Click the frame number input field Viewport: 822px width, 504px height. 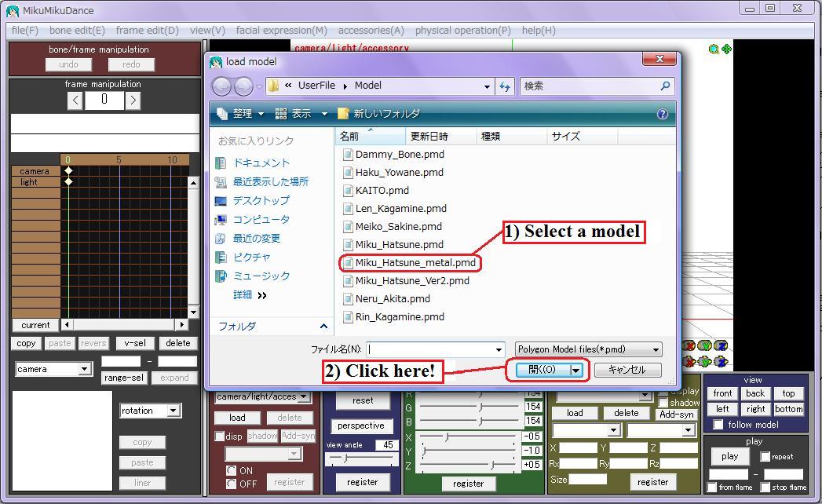pyautogui.click(x=104, y=100)
